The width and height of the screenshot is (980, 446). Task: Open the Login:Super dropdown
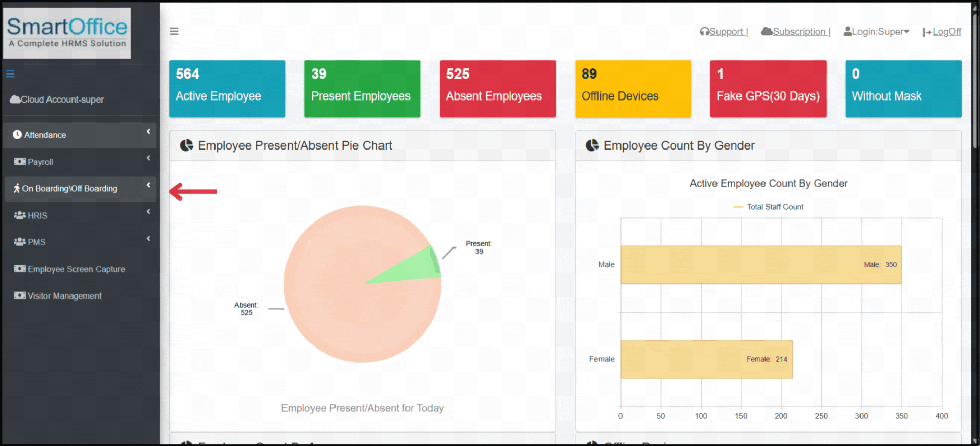tap(876, 32)
